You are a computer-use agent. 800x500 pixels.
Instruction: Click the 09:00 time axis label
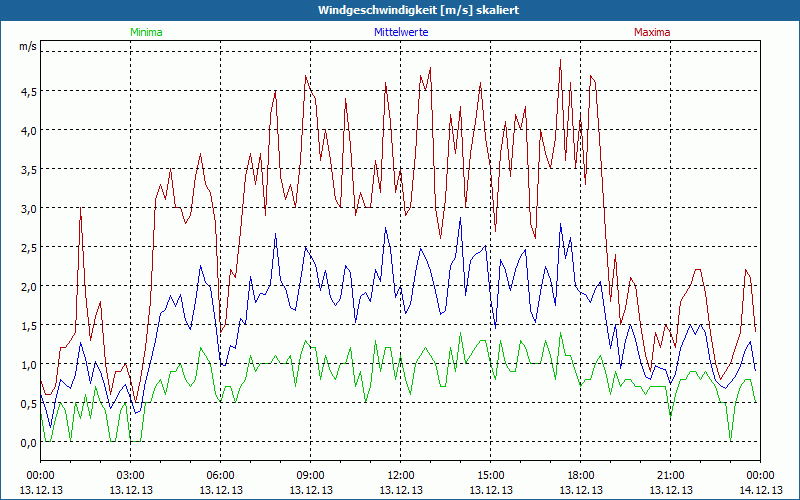311,476
